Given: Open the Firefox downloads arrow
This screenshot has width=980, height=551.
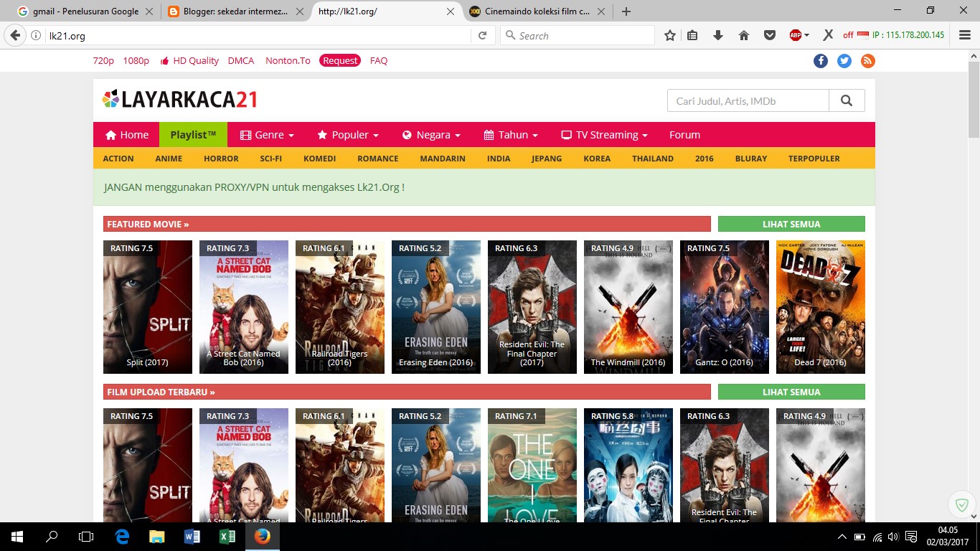Looking at the screenshot, I should (718, 35).
